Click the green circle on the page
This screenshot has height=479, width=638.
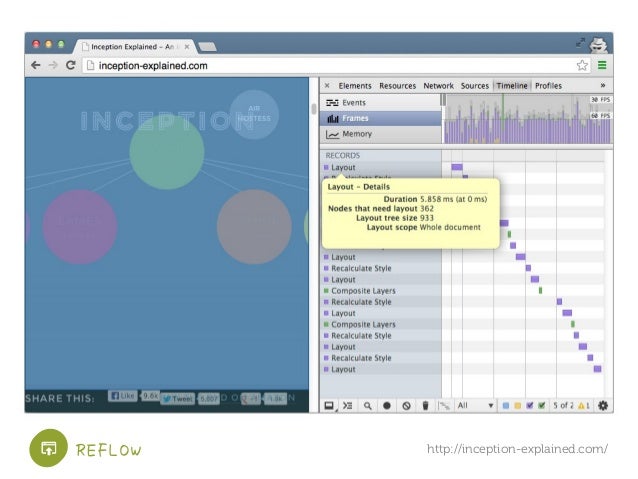point(167,152)
